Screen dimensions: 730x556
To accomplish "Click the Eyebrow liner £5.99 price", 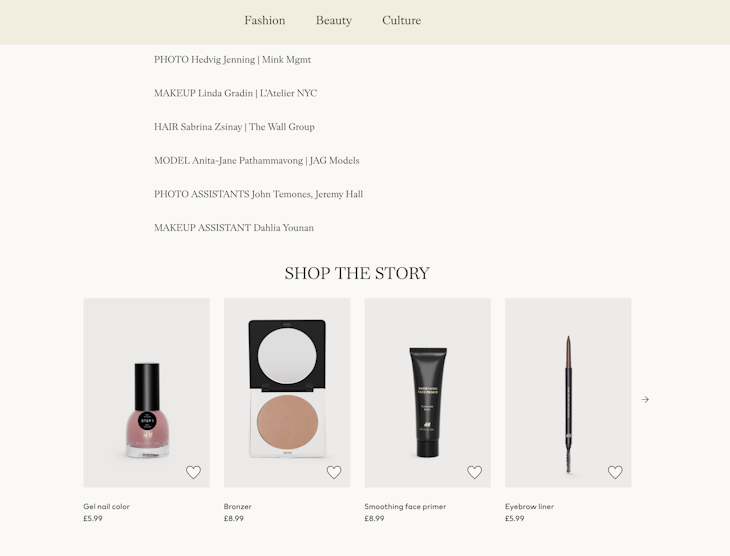I will (x=514, y=518).
